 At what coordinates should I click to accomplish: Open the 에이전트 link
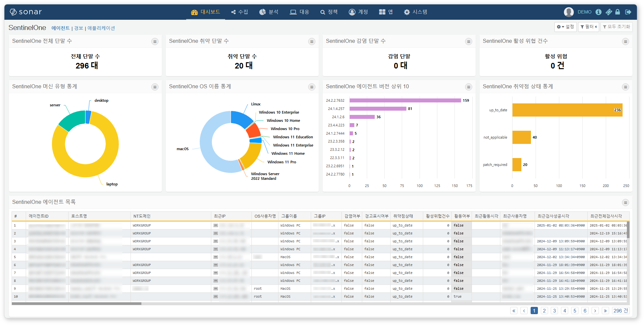tap(61, 28)
